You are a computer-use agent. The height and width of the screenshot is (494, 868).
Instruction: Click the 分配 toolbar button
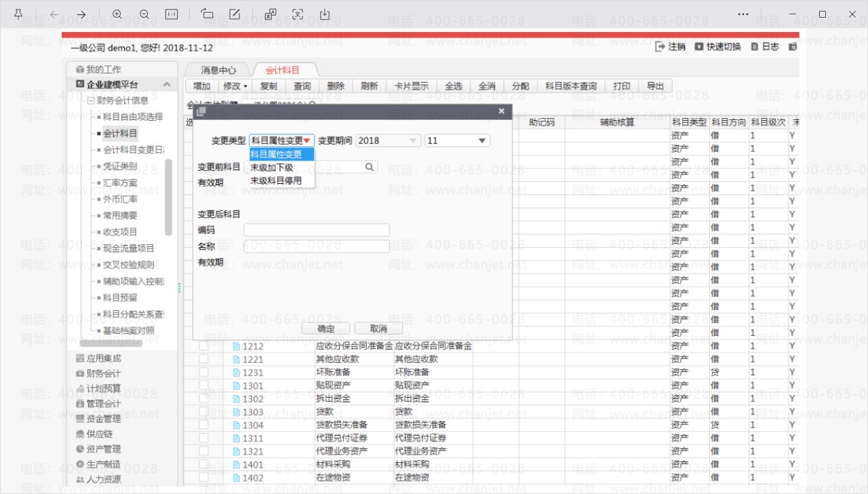(x=520, y=86)
